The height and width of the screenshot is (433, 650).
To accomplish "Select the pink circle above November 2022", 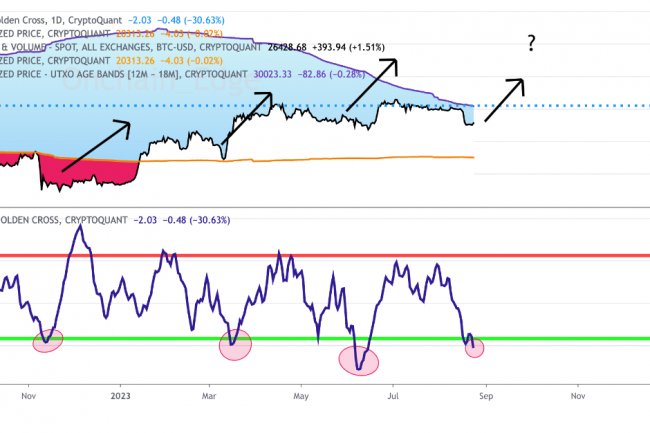I will [47, 341].
